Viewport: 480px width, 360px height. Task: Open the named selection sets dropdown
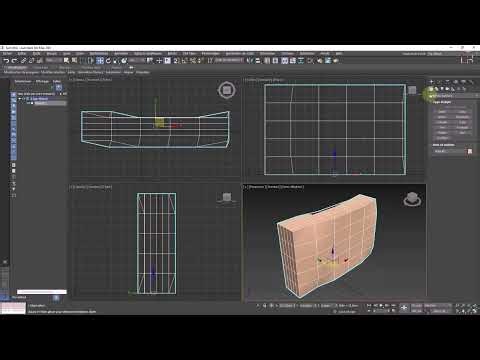(229, 60)
